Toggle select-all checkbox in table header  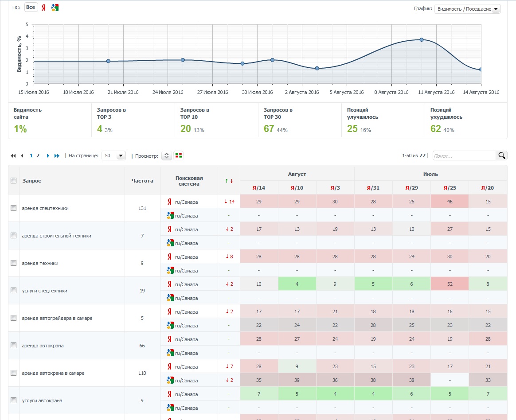pyautogui.click(x=13, y=181)
